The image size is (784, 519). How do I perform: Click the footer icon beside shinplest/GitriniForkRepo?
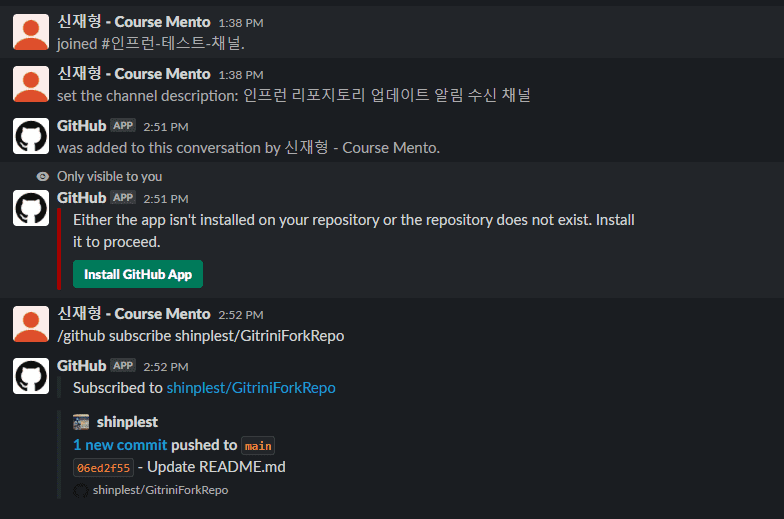[x=81, y=490]
